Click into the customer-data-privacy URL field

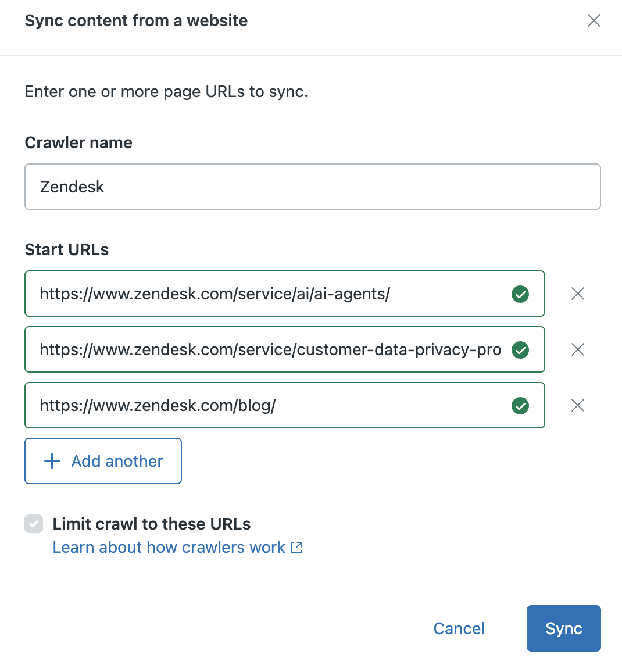pyautogui.click(x=267, y=349)
